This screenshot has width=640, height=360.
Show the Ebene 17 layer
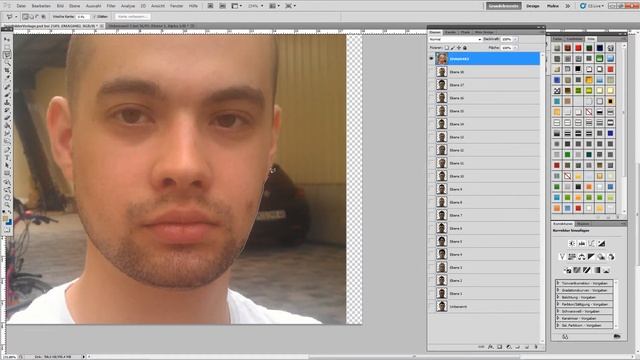click(431, 85)
